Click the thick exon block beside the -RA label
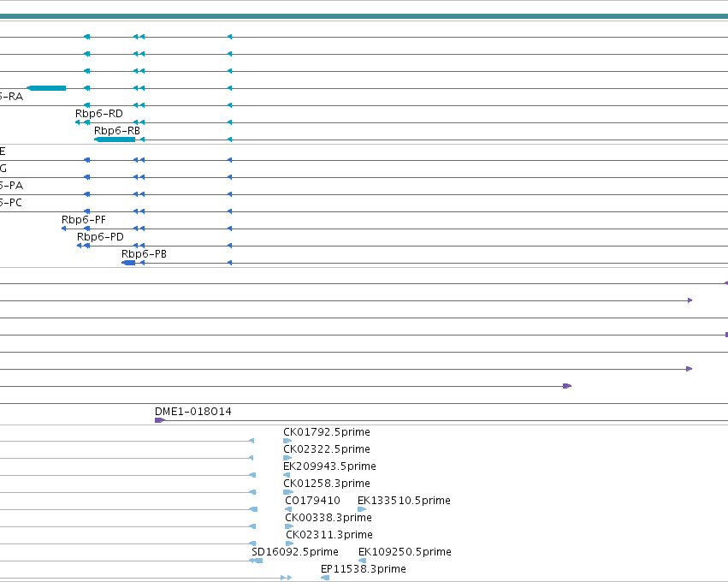This screenshot has width=728, height=582. [46, 88]
